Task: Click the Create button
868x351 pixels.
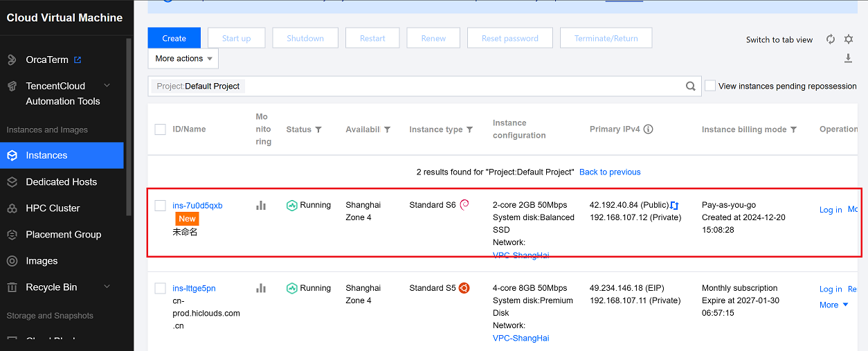Action: coord(174,38)
